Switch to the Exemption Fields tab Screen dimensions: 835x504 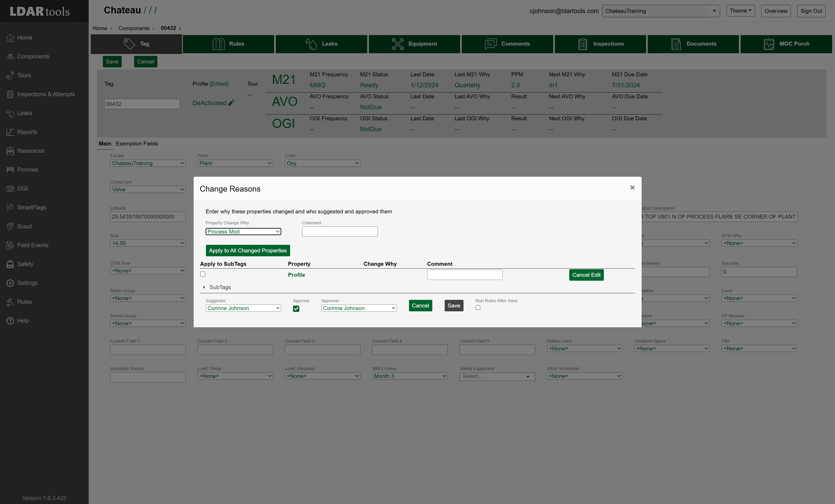pos(137,144)
